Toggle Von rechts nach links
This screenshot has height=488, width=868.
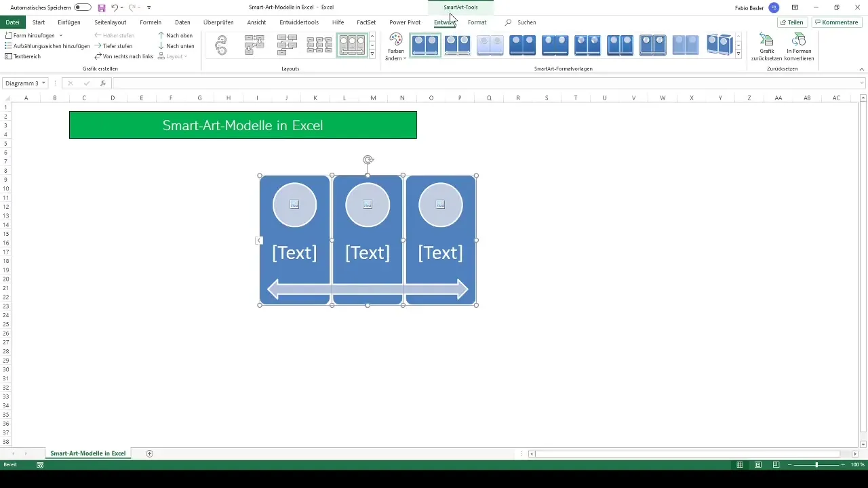[x=123, y=56]
